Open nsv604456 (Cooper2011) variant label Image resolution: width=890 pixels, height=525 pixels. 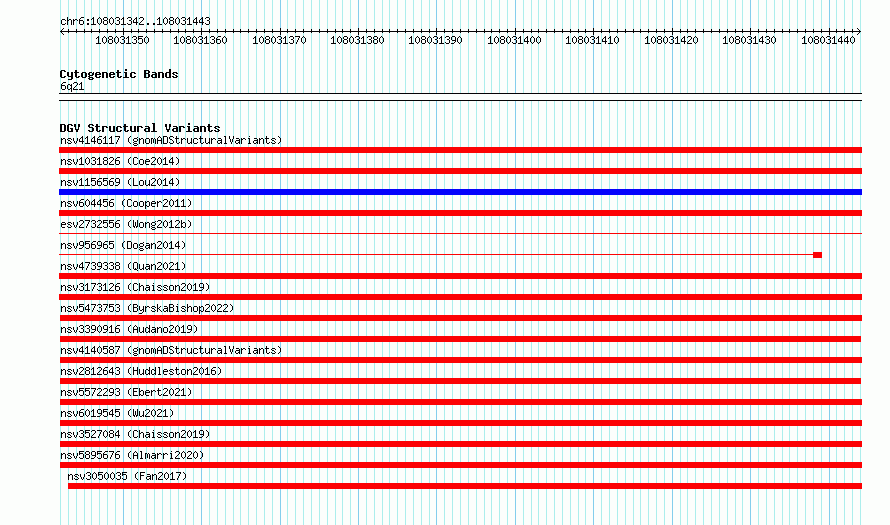coord(126,203)
